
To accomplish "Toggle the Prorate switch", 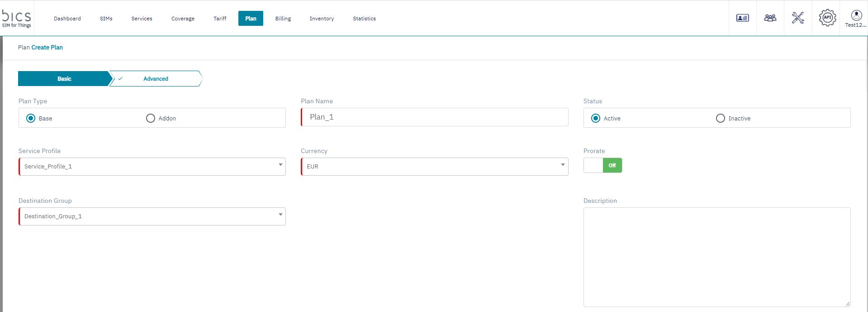I will [602, 165].
